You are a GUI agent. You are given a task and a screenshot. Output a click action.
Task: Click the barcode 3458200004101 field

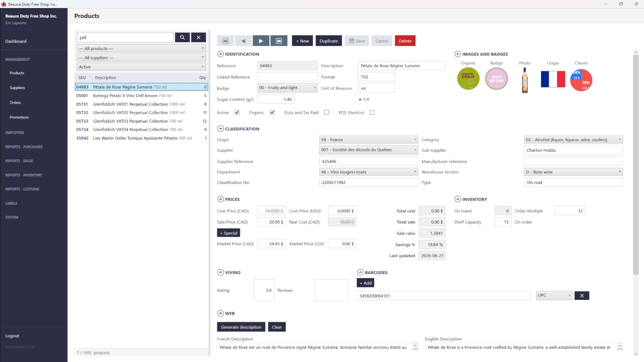point(444,295)
